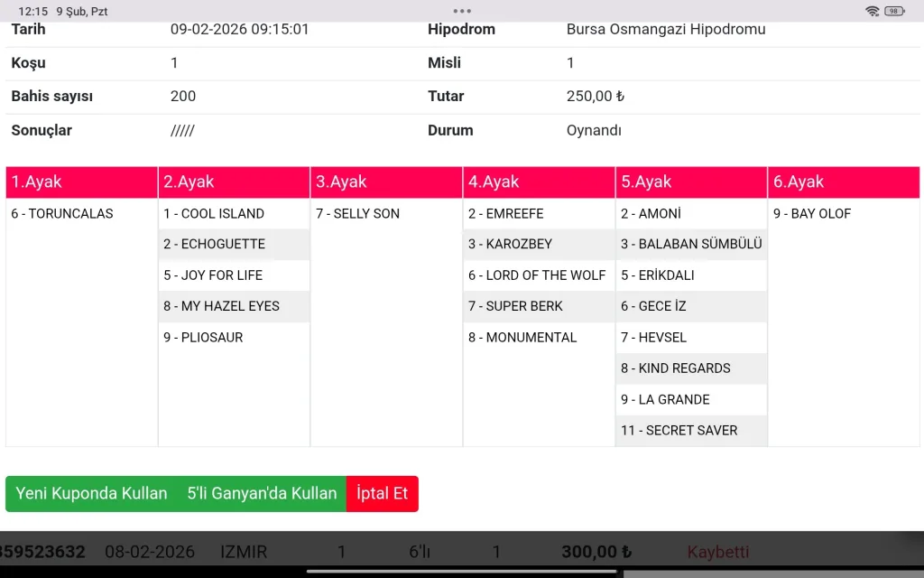Select the 6.Ayak column header

(x=844, y=182)
